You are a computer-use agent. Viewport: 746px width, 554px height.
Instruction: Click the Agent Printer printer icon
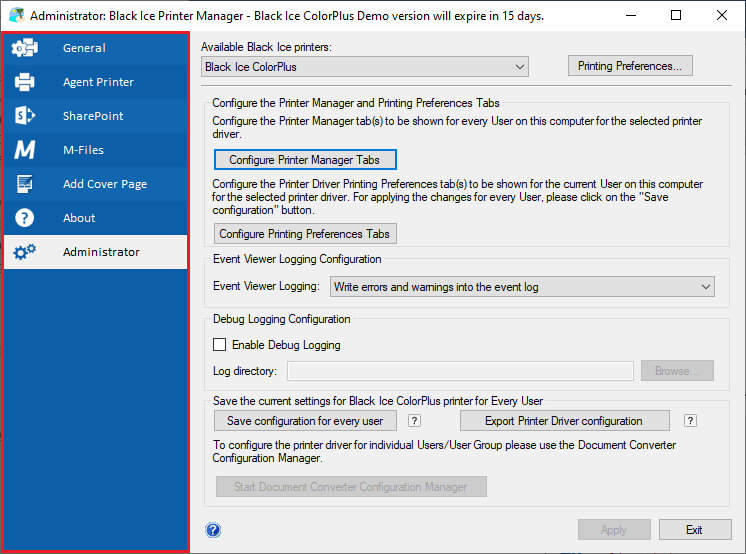24,82
